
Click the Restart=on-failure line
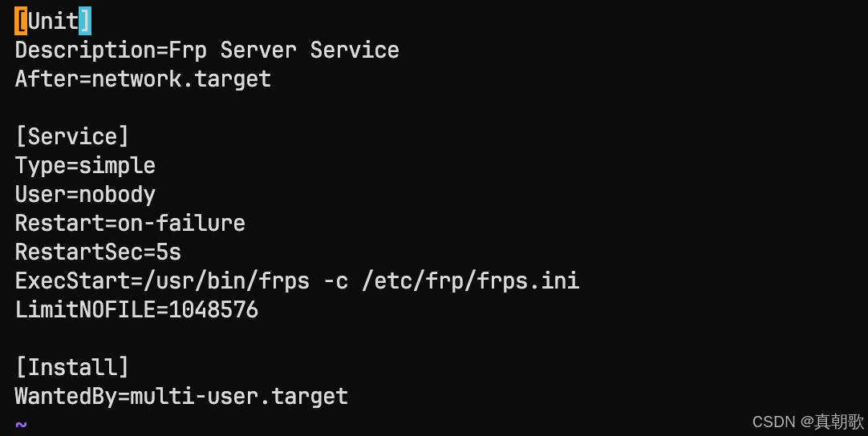click(x=130, y=223)
